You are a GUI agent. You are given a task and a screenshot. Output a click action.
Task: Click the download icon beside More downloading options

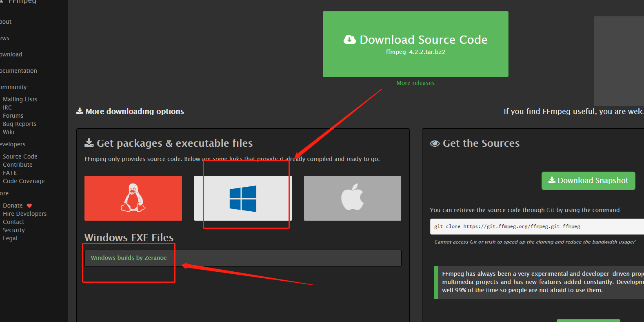(x=80, y=111)
